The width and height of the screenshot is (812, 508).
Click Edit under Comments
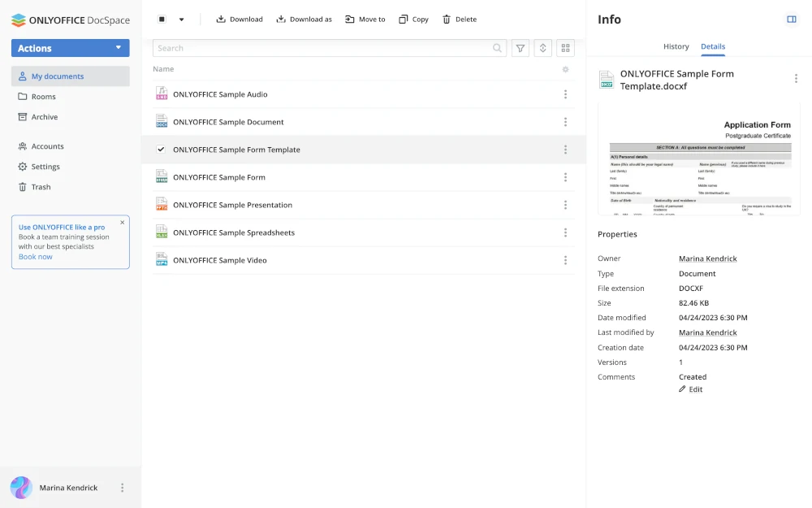pos(691,389)
